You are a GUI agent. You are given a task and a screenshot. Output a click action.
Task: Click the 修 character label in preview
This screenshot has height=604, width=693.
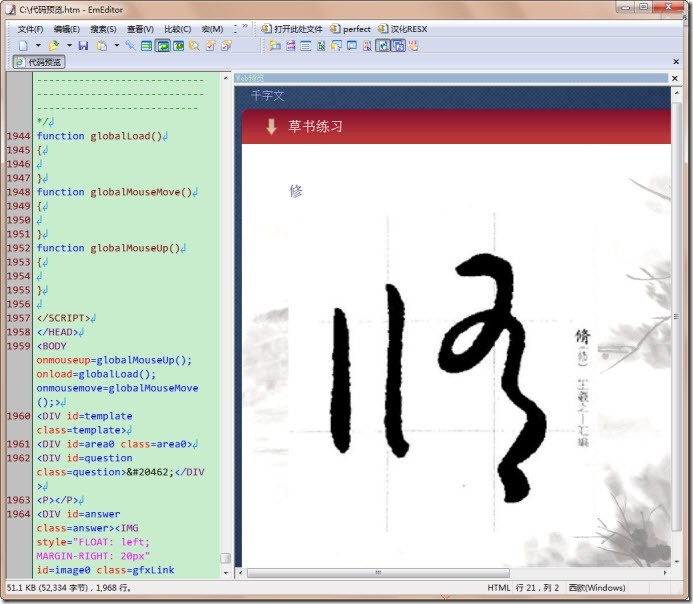pos(296,191)
